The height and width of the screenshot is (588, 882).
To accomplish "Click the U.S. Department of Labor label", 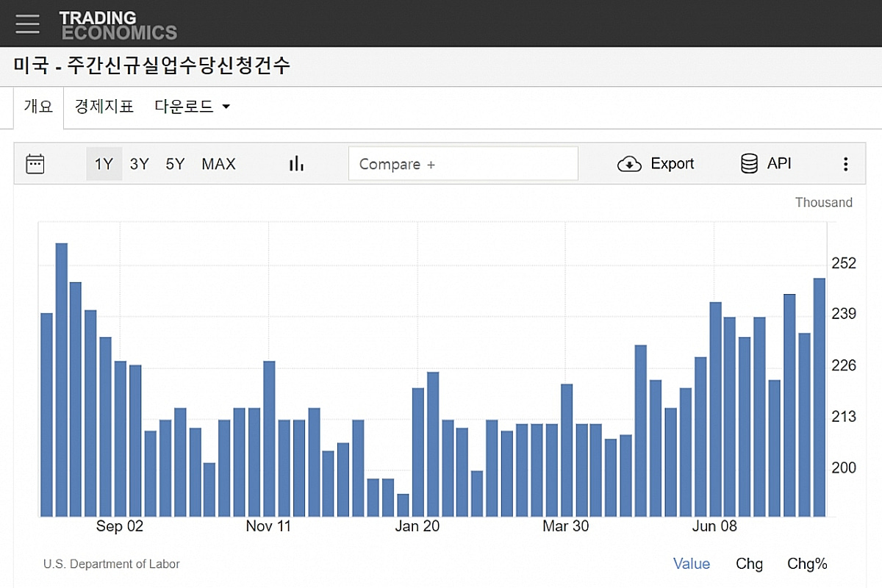I will [111, 564].
